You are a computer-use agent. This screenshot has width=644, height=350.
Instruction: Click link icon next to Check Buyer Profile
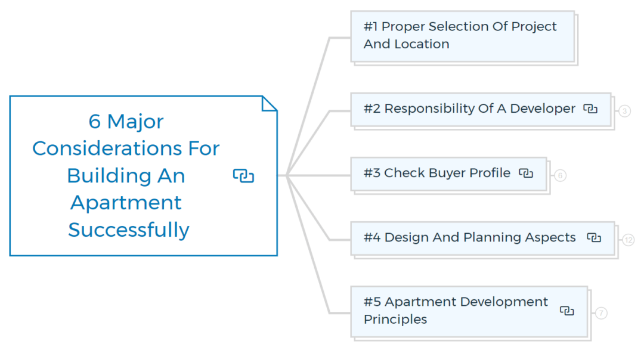coord(525,173)
